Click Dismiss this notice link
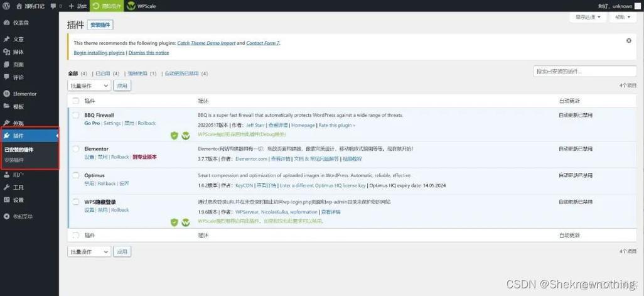 pyautogui.click(x=149, y=53)
